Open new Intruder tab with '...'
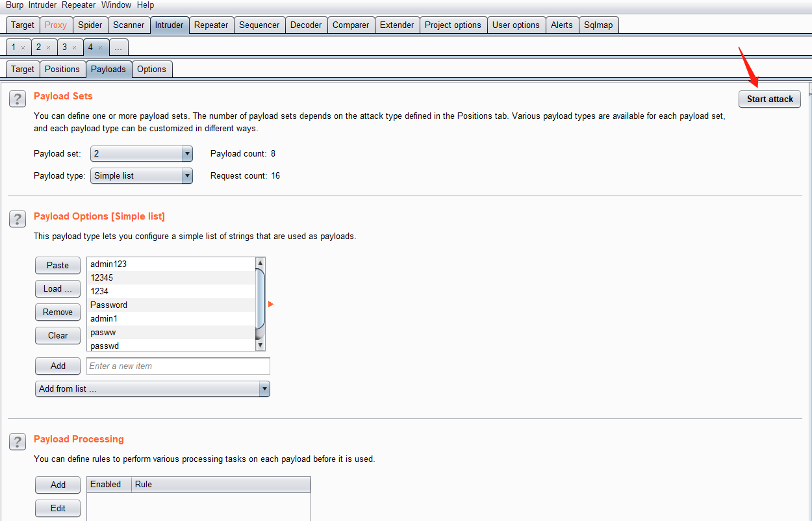 118,47
